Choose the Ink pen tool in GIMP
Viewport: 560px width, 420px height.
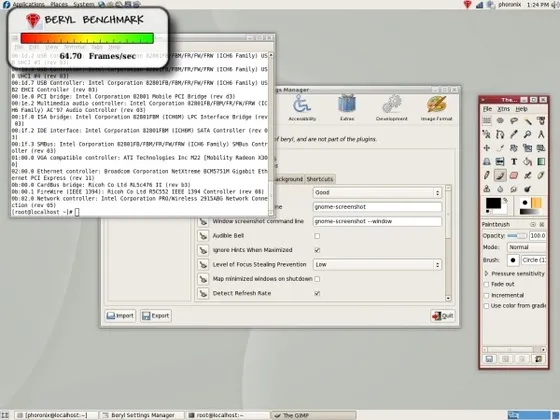point(541,175)
